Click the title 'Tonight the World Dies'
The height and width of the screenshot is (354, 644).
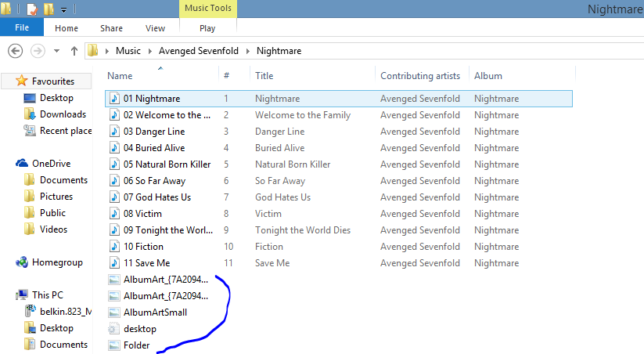303,230
